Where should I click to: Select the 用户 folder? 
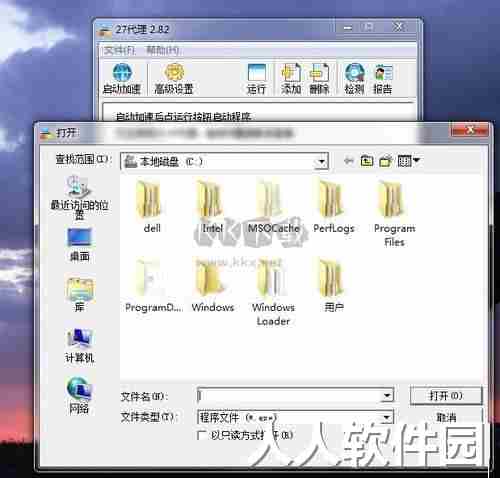pos(333,285)
